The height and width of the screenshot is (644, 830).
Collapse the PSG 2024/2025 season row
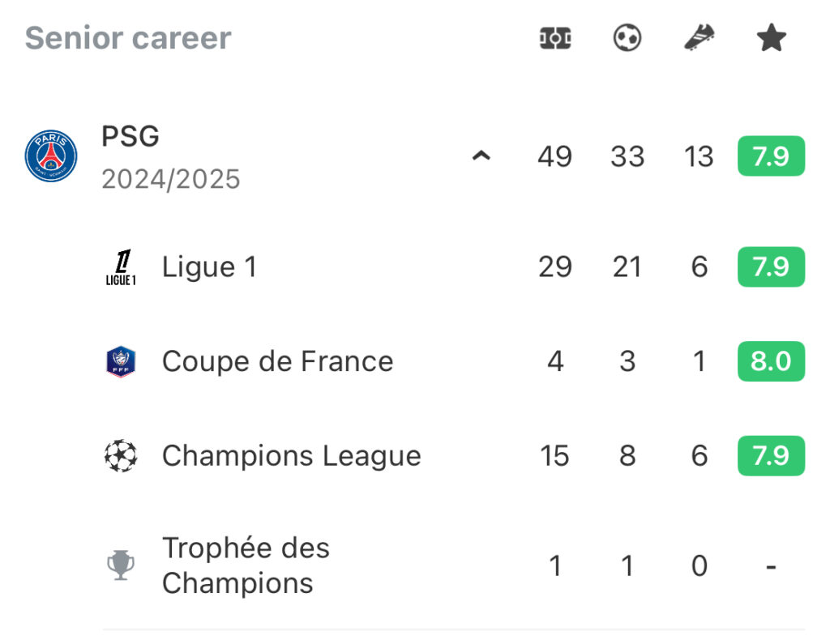[481, 156]
